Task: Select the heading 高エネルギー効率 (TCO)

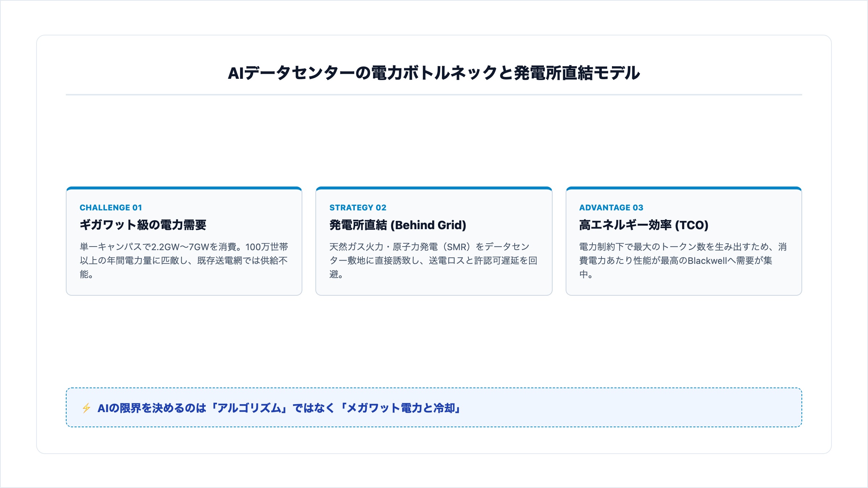Action: pos(644,225)
